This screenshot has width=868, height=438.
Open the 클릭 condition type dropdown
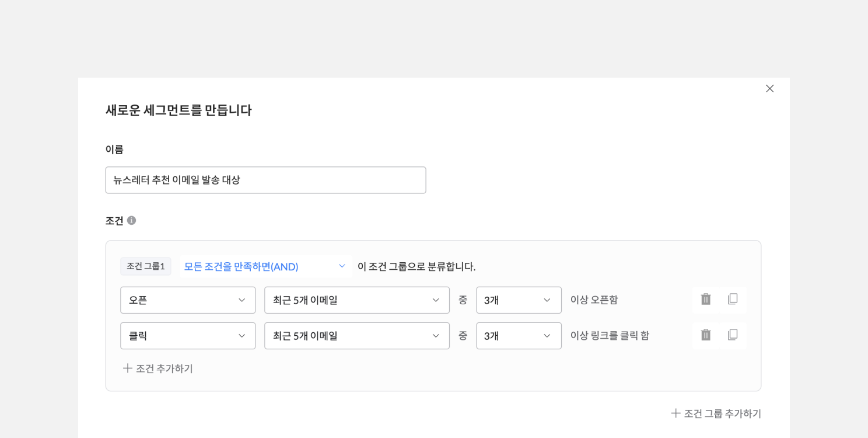click(188, 336)
